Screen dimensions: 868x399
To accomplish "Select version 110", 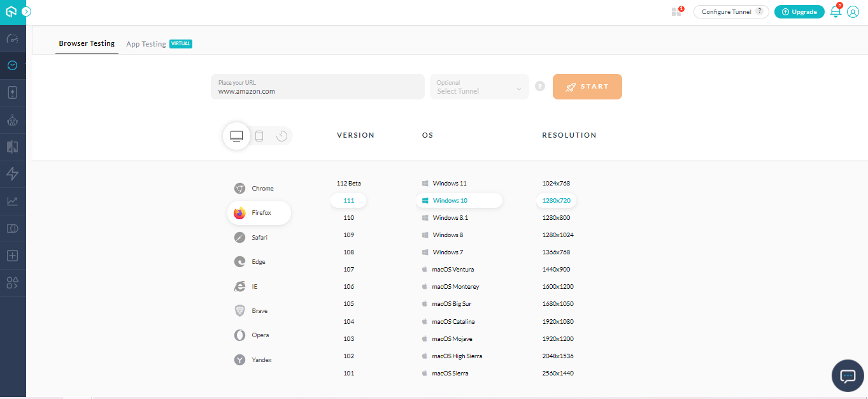I will point(348,218).
